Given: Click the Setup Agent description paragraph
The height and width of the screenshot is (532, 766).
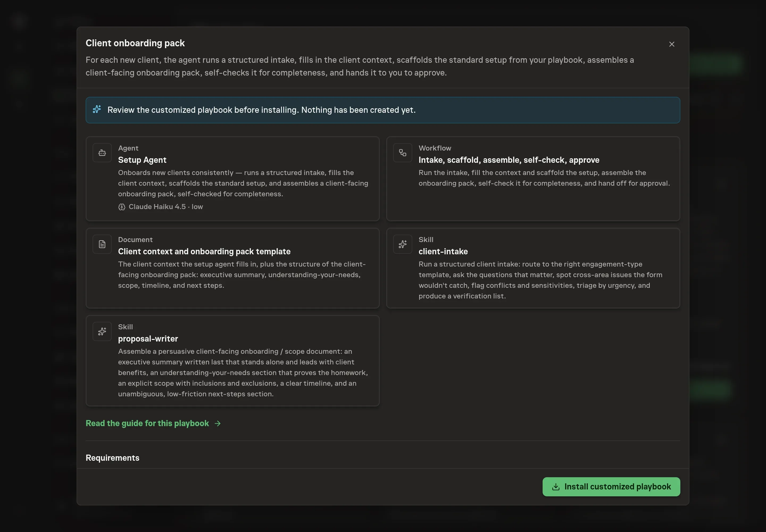Looking at the screenshot, I should coord(243,183).
